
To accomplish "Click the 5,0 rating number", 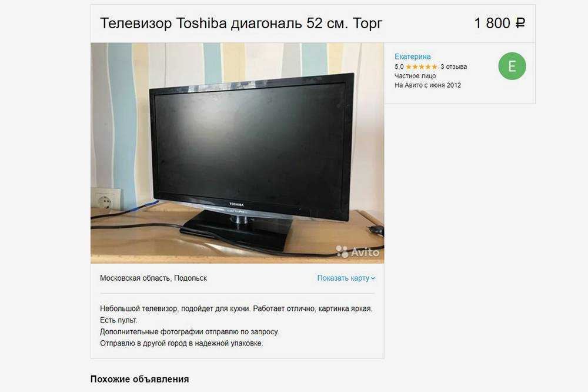I will click(399, 67).
